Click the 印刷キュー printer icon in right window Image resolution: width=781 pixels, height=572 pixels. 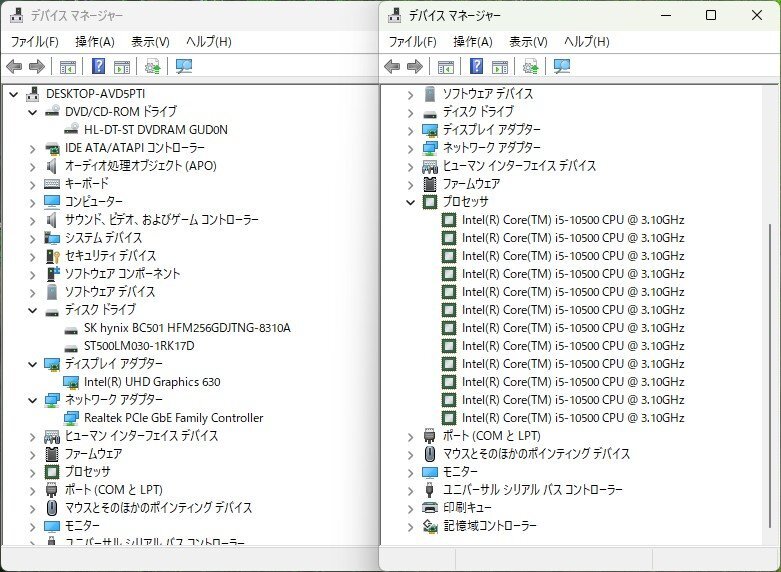tap(430, 508)
